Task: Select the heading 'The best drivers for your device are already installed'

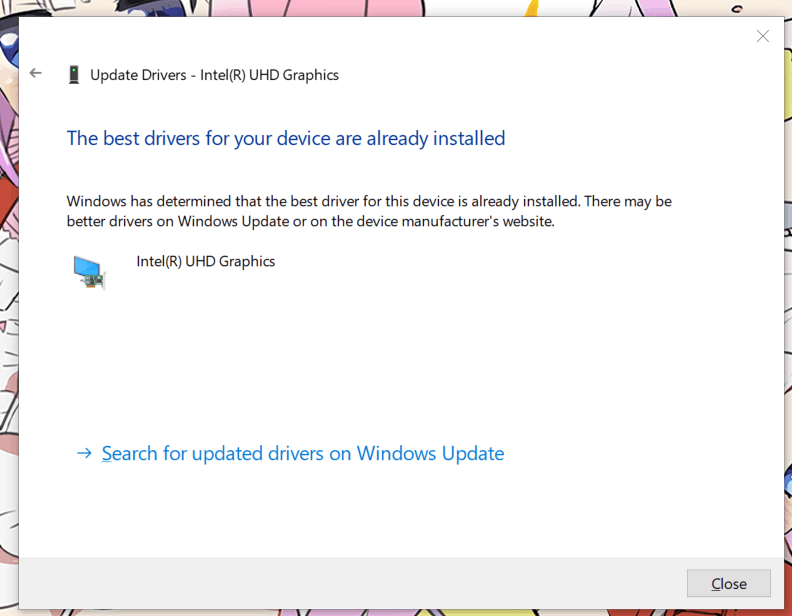Action: tap(286, 138)
